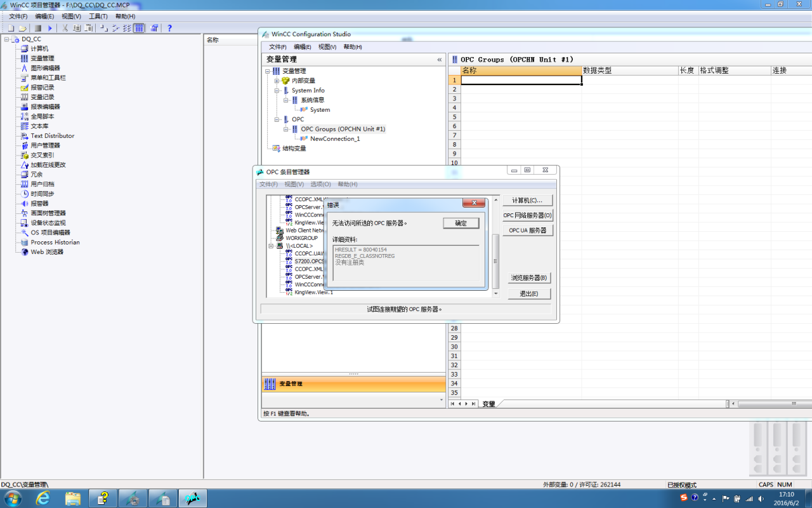Click the 数据类型 column header
The width and height of the screenshot is (812, 508).
(x=629, y=70)
